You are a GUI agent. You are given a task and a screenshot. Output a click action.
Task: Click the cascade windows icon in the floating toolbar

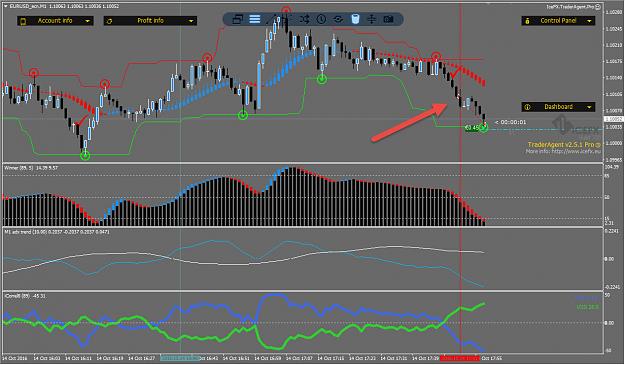coord(238,19)
